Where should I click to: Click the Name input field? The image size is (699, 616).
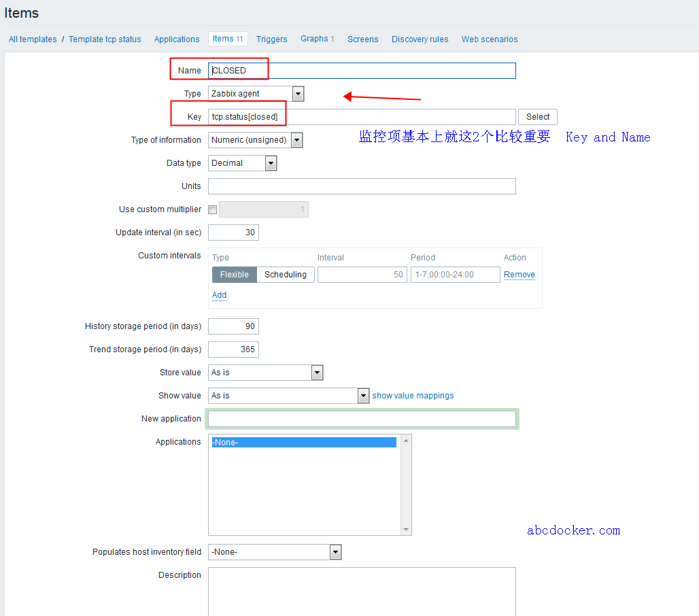[x=362, y=71]
